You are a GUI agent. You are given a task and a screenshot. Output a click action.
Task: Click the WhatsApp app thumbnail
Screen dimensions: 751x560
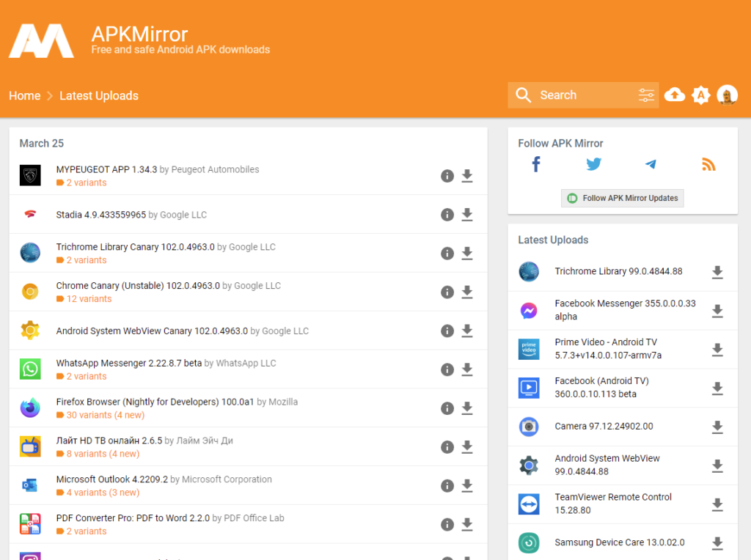[30, 369]
